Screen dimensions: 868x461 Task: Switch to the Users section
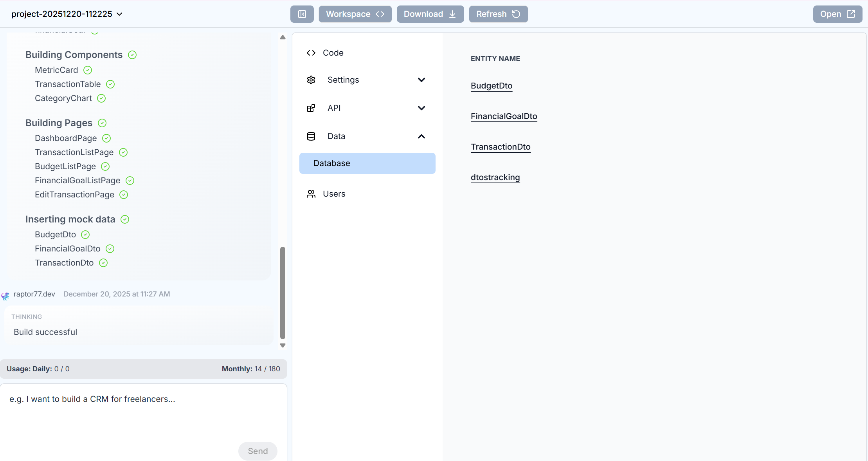click(x=334, y=193)
